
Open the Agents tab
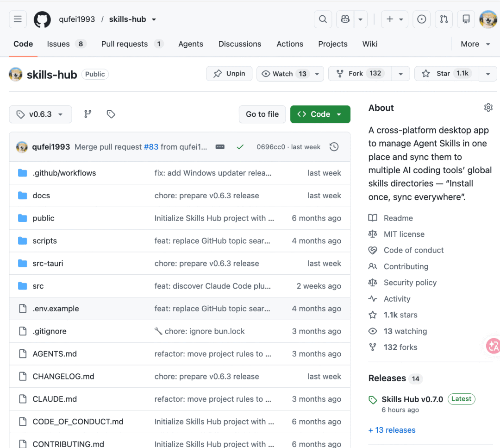tap(191, 44)
